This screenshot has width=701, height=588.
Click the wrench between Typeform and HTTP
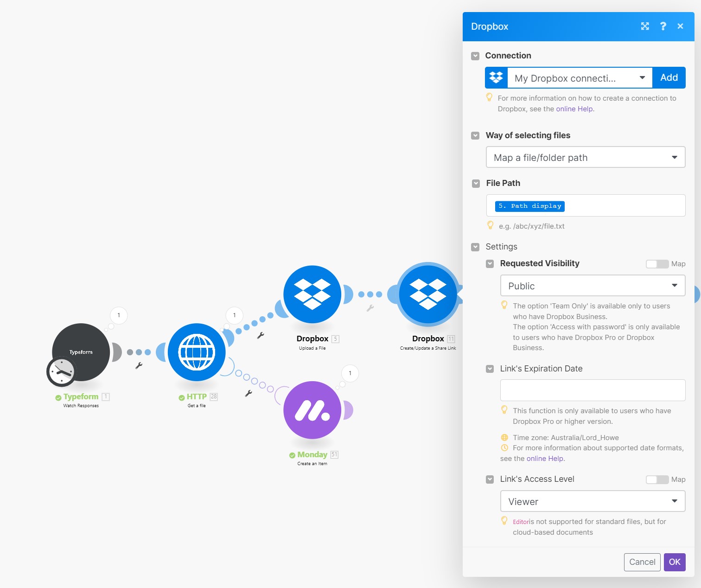pos(139,365)
